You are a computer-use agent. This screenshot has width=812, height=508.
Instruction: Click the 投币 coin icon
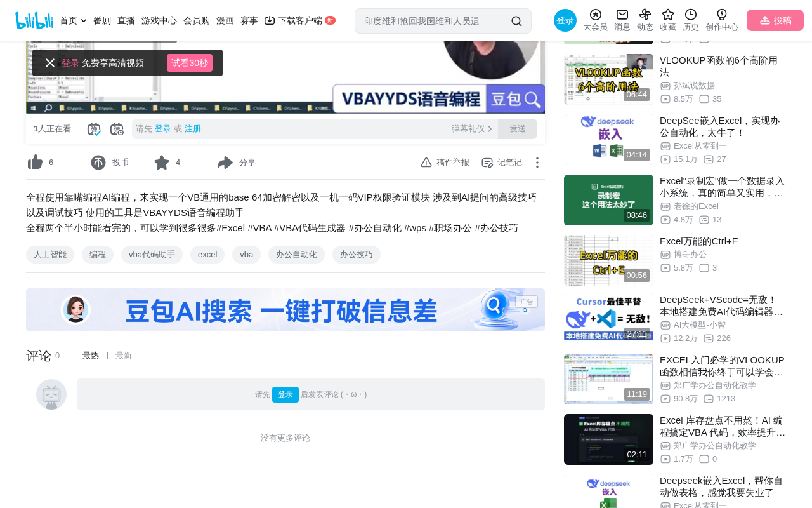point(98,163)
